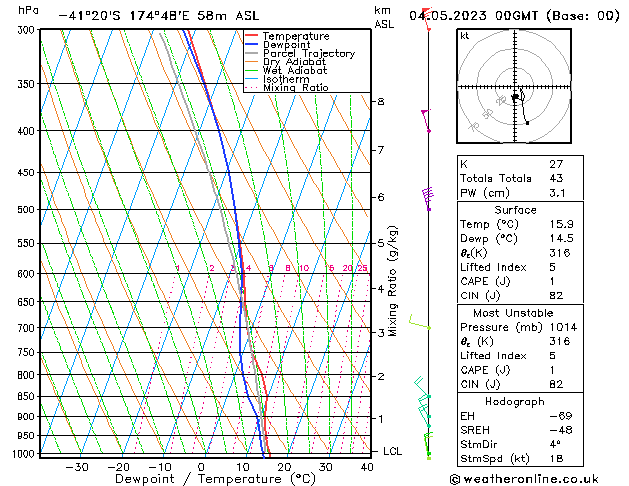Click the 'StmDir' value 4°
This screenshot has height=486, width=629.
click(x=555, y=444)
